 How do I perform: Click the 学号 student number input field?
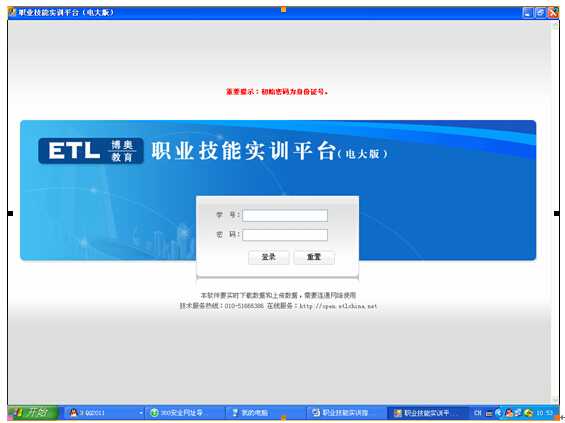285,215
